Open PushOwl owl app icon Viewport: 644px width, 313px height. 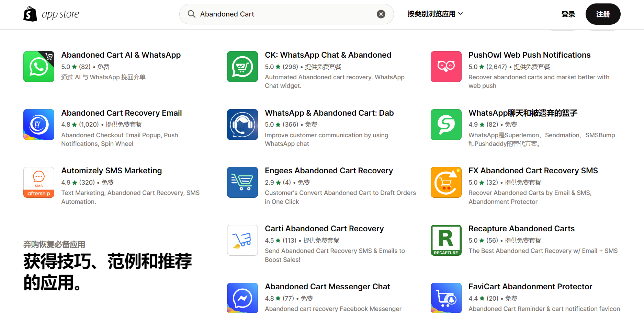pyautogui.click(x=446, y=67)
